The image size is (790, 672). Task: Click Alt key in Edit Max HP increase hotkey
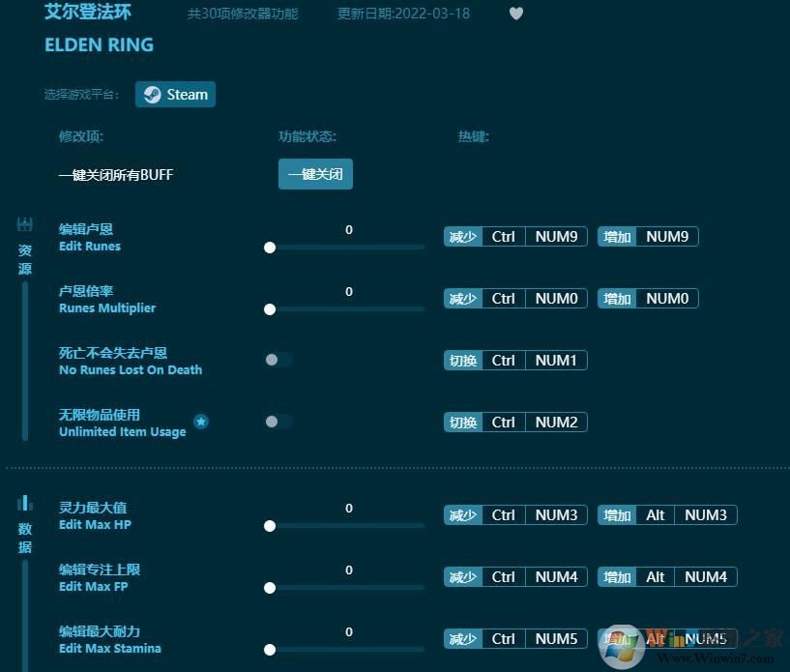pos(656,515)
